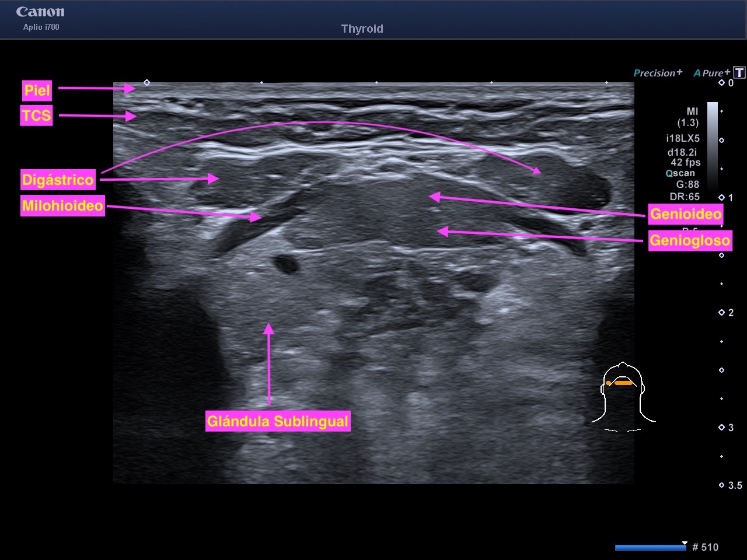Click the Canon logo
The height and width of the screenshot is (560, 747).
pyautogui.click(x=40, y=12)
